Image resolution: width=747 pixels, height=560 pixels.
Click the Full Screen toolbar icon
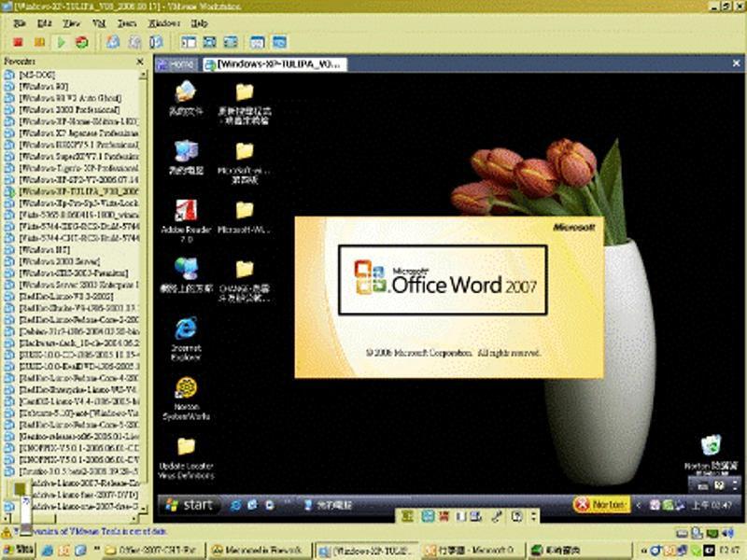tap(209, 42)
